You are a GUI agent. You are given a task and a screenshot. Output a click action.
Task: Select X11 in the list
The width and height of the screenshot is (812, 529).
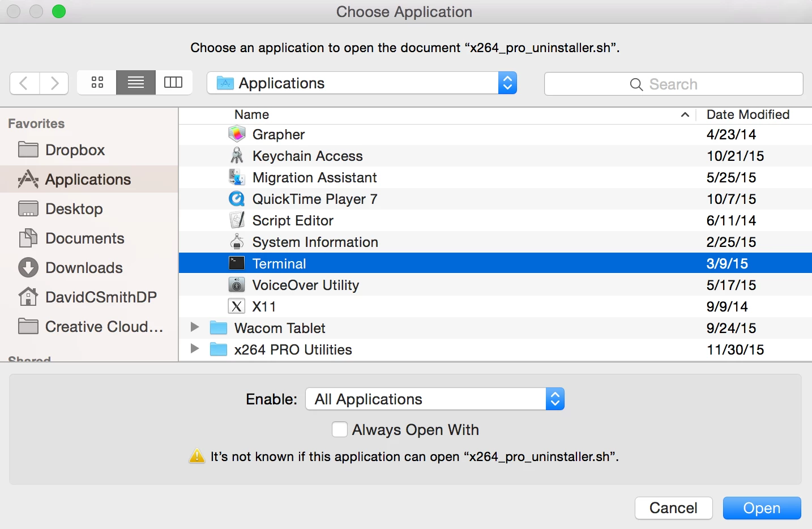point(264,306)
